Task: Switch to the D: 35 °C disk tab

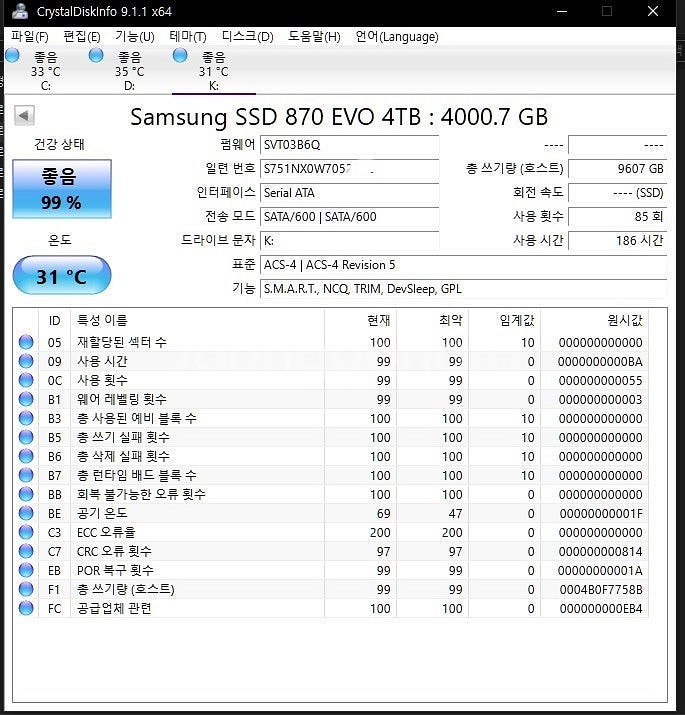Action: [130, 71]
